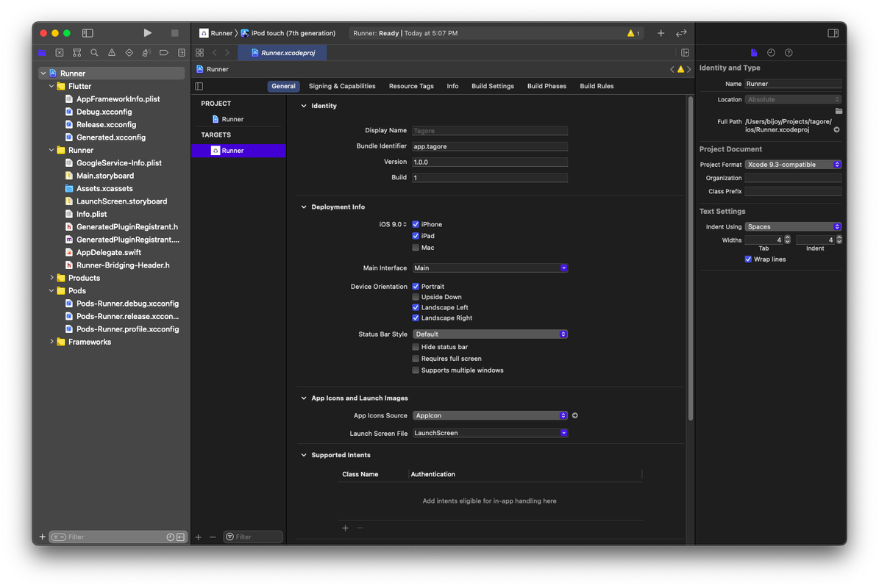Viewport: 879px width, 588px height.
Task: Uncheck the iPhone device checkbox
Action: pyautogui.click(x=416, y=224)
